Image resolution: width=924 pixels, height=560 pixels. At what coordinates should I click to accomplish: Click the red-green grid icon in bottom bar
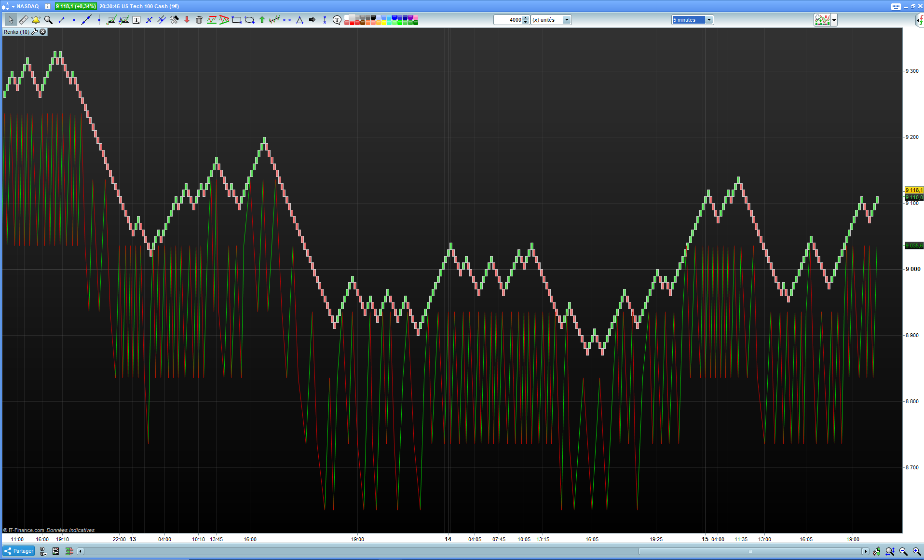69,551
